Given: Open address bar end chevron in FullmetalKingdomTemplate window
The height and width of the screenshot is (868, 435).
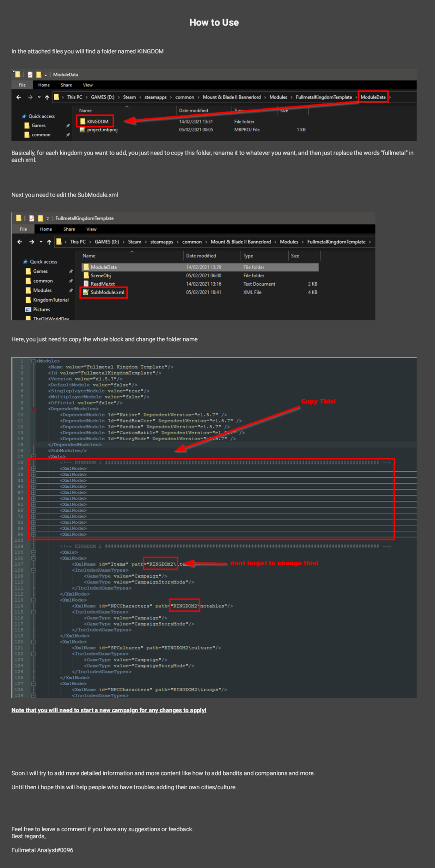Looking at the screenshot, I should tap(370, 242).
